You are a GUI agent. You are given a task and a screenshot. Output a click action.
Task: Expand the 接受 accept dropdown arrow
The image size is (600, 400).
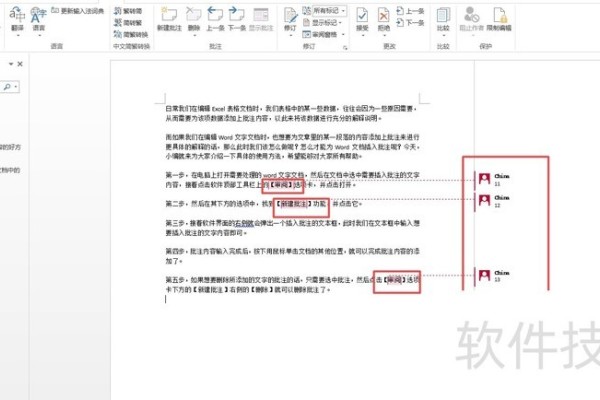click(x=362, y=36)
